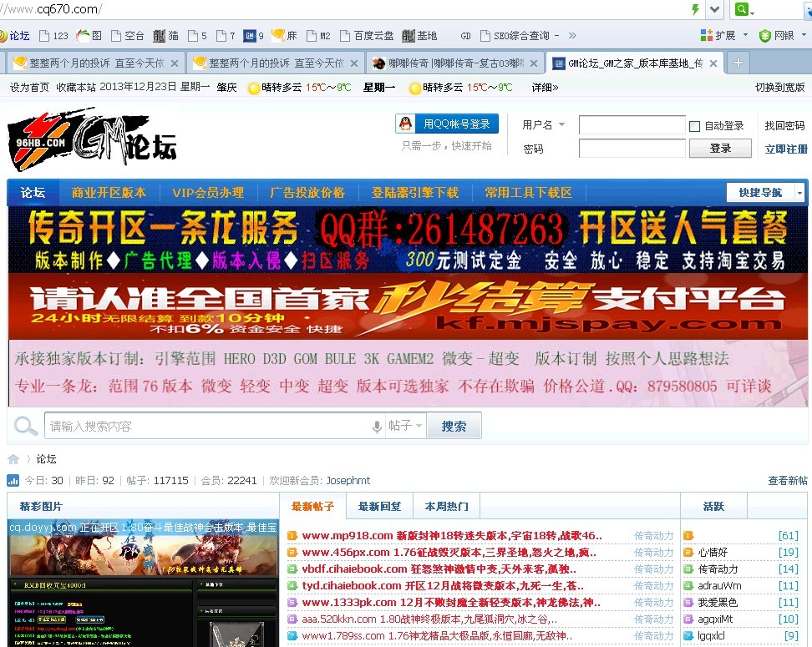Open the address bar dropdown arrow
This screenshot has height=647, width=812.
click(x=714, y=9)
